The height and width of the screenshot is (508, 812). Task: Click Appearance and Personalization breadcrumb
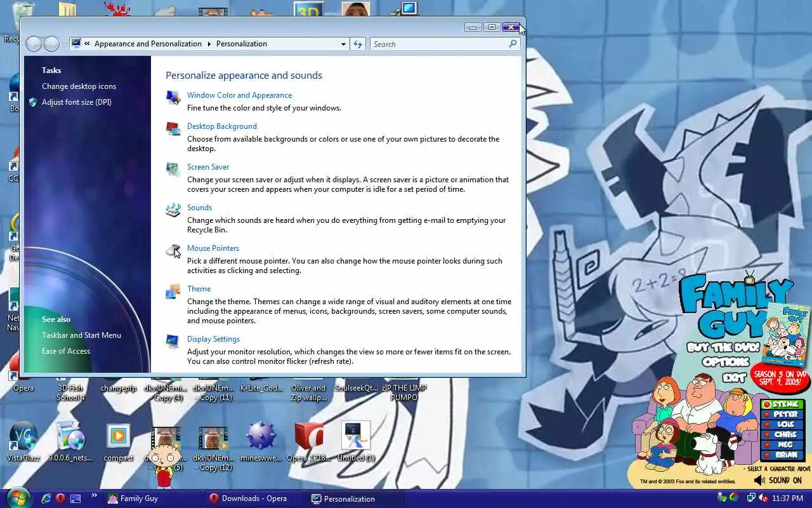coord(148,44)
